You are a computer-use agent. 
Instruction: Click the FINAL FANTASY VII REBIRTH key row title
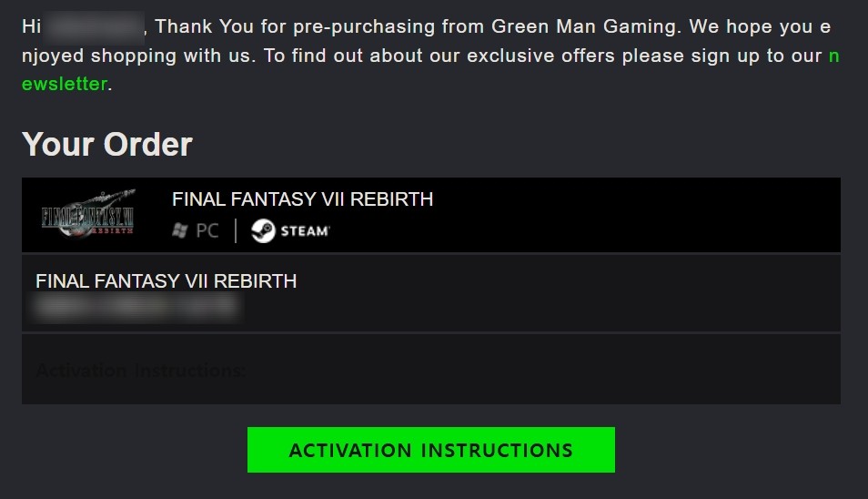point(167,280)
